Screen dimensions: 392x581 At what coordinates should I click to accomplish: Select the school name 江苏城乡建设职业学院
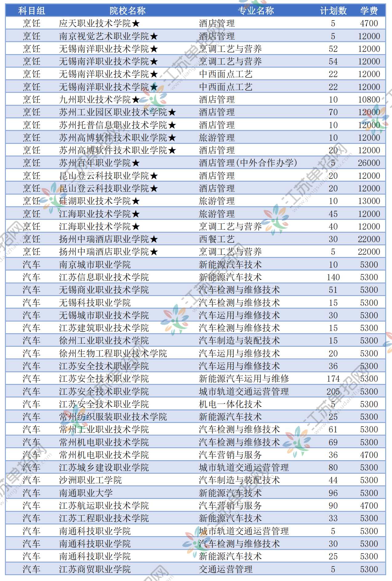[104, 468]
